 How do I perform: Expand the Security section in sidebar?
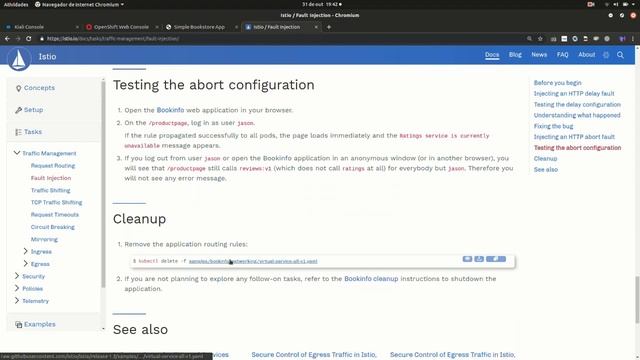17,276
